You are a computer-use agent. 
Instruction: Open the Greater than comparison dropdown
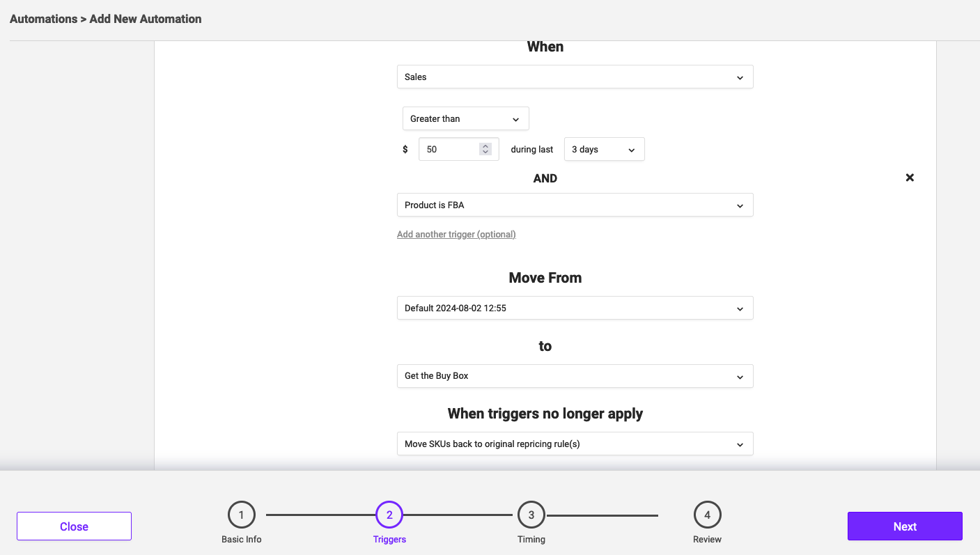coord(465,118)
